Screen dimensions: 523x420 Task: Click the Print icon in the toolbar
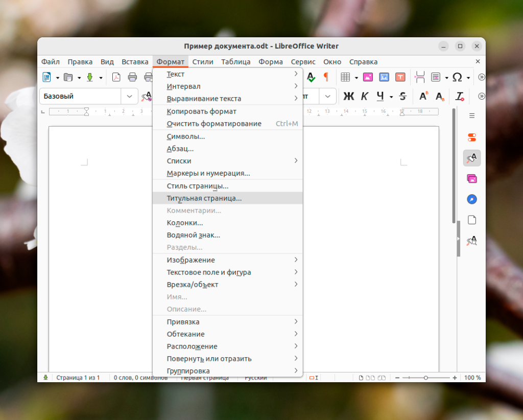132,77
